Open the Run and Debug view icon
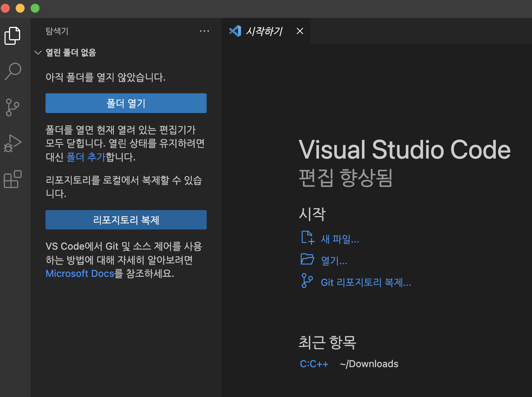532x397 pixels. click(x=12, y=143)
